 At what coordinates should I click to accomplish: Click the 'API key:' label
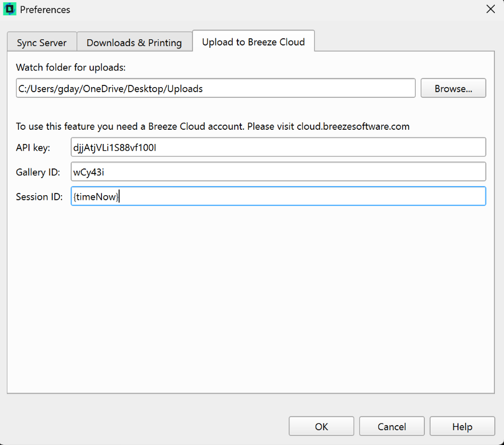tap(33, 148)
